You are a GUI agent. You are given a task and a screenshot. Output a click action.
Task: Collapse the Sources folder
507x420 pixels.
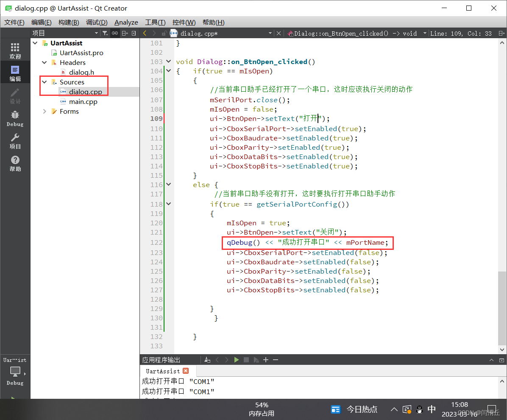click(x=45, y=82)
